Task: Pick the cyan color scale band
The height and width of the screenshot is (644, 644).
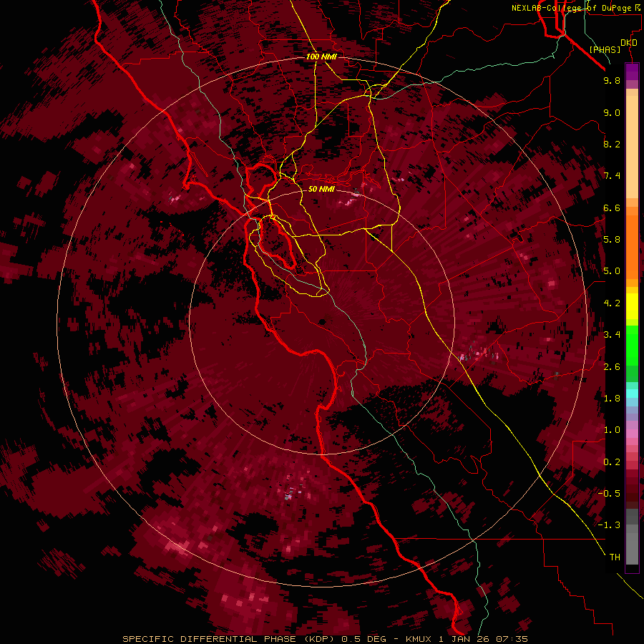Action: [632, 393]
